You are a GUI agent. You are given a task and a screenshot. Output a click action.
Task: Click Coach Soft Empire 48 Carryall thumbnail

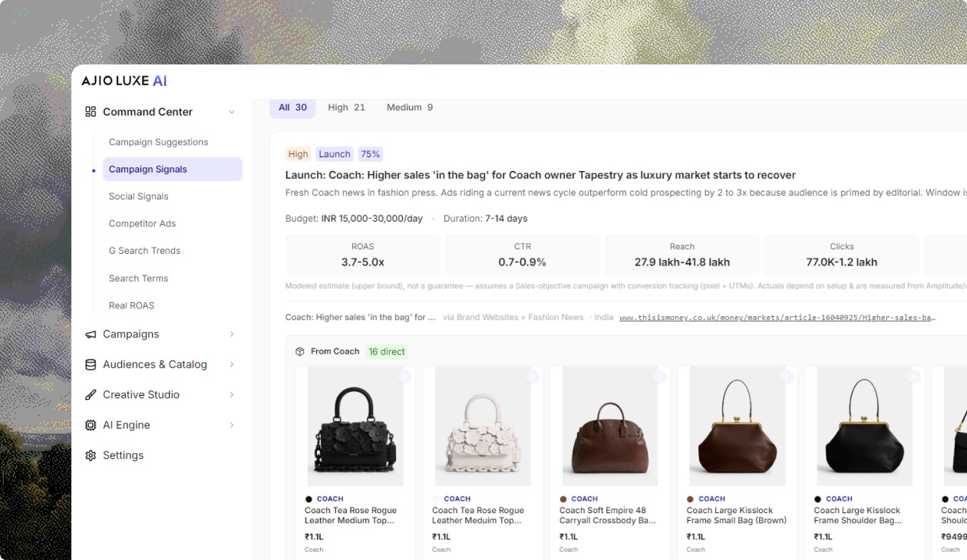610,426
